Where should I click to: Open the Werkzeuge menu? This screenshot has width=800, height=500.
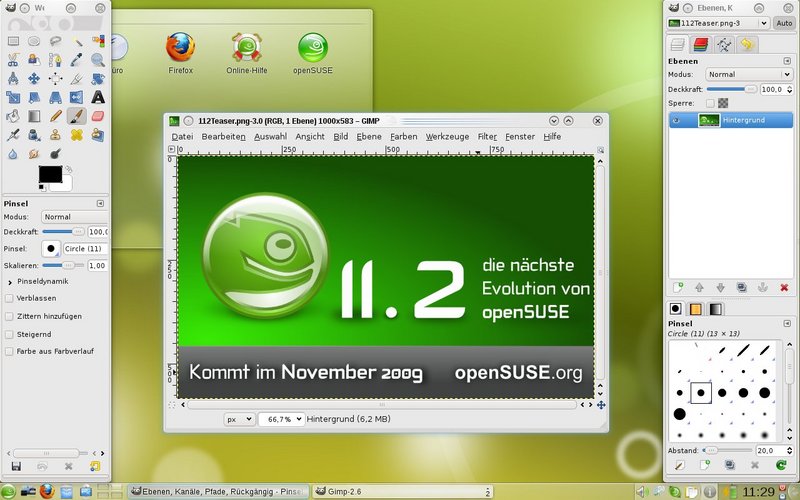click(x=447, y=137)
